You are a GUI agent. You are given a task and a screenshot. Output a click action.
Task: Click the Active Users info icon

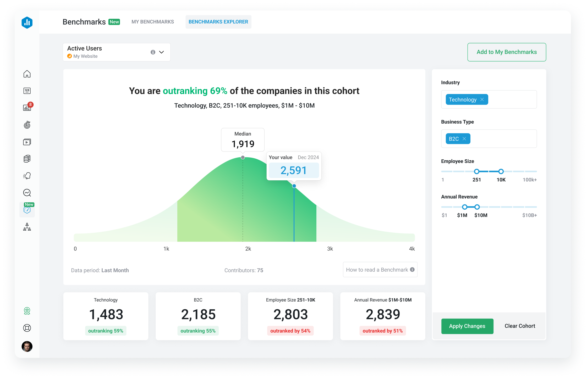(x=153, y=52)
